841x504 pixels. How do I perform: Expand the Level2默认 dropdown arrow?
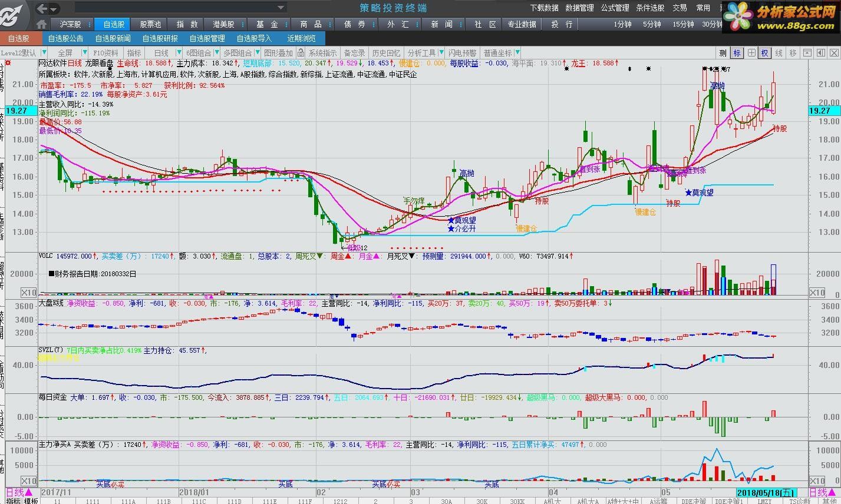(x=44, y=53)
